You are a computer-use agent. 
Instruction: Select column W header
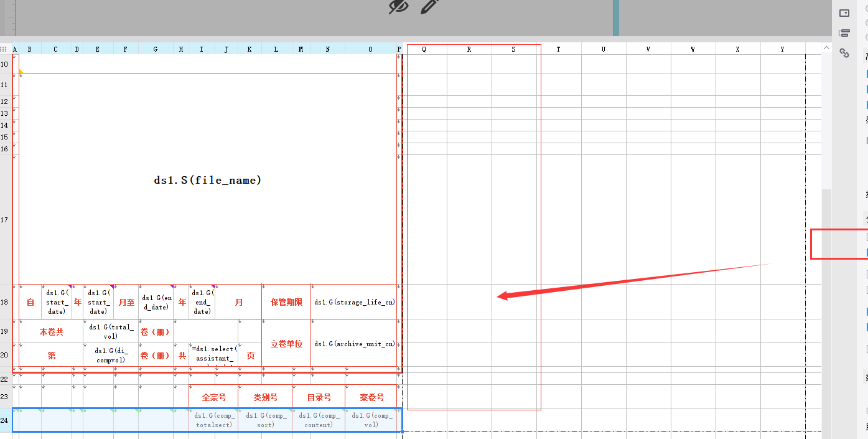point(693,49)
